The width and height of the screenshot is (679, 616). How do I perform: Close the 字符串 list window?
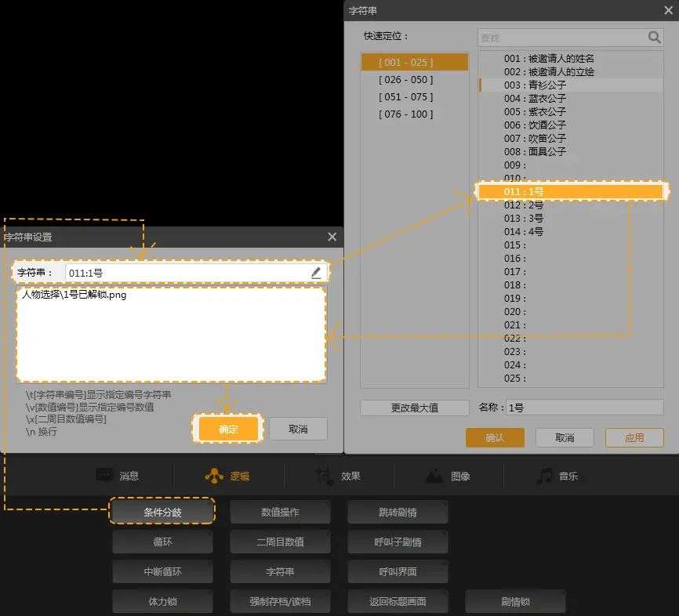click(x=667, y=10)
